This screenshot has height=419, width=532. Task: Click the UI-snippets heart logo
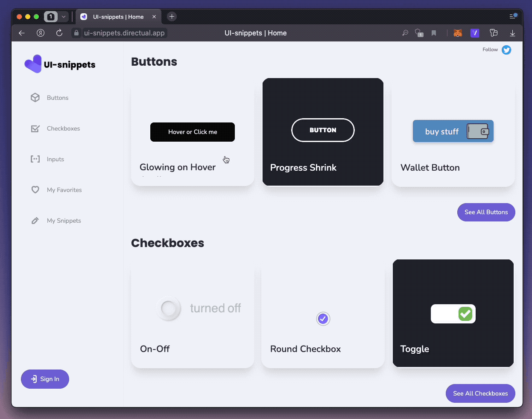click(33, 64)
